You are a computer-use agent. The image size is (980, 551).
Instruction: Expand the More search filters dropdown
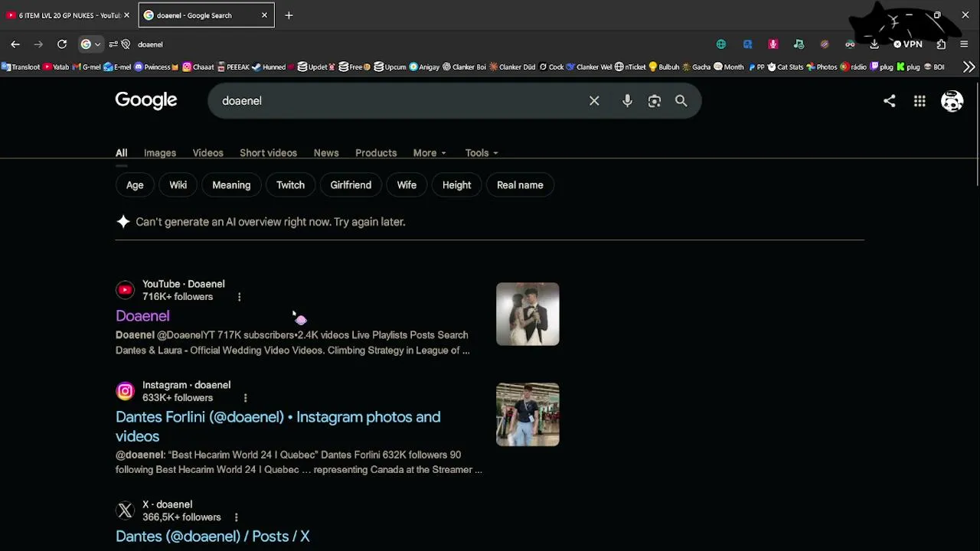(430, 153)
